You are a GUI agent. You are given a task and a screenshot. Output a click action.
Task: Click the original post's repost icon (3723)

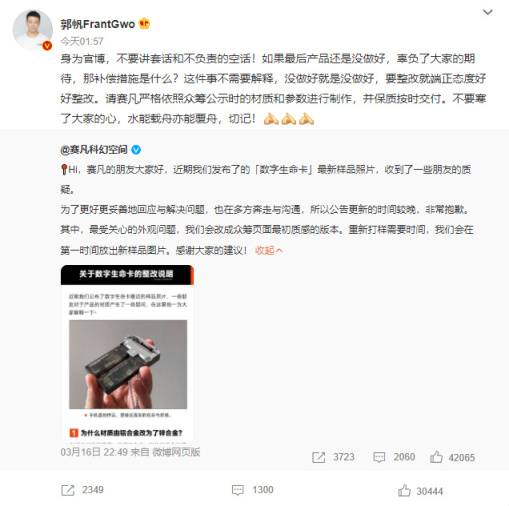point(318,457)
